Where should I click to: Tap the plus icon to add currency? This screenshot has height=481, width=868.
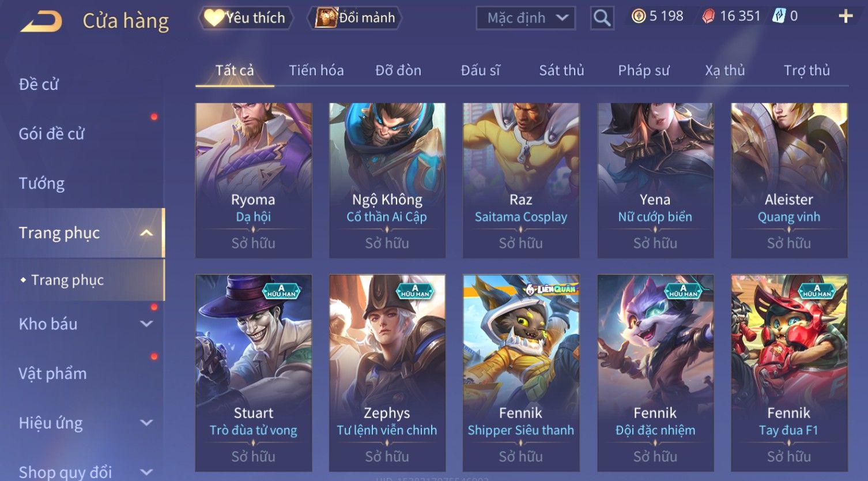coord(846,16)
